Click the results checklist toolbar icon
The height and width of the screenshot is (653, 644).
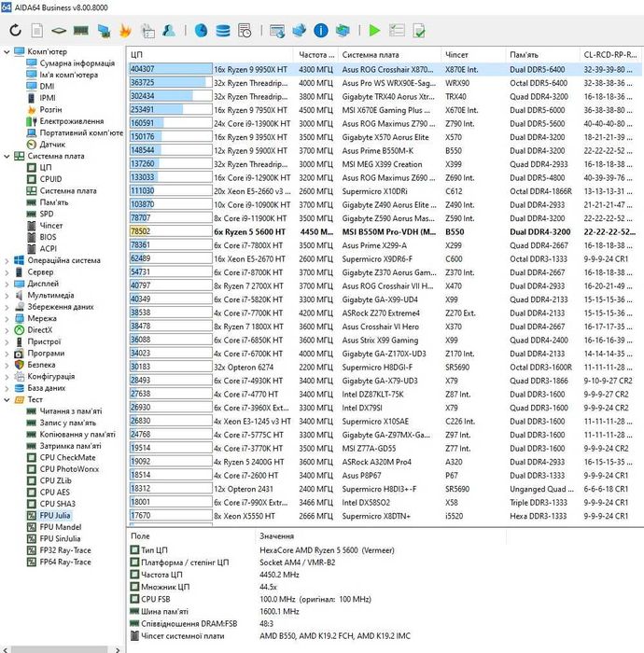(397, 31)
